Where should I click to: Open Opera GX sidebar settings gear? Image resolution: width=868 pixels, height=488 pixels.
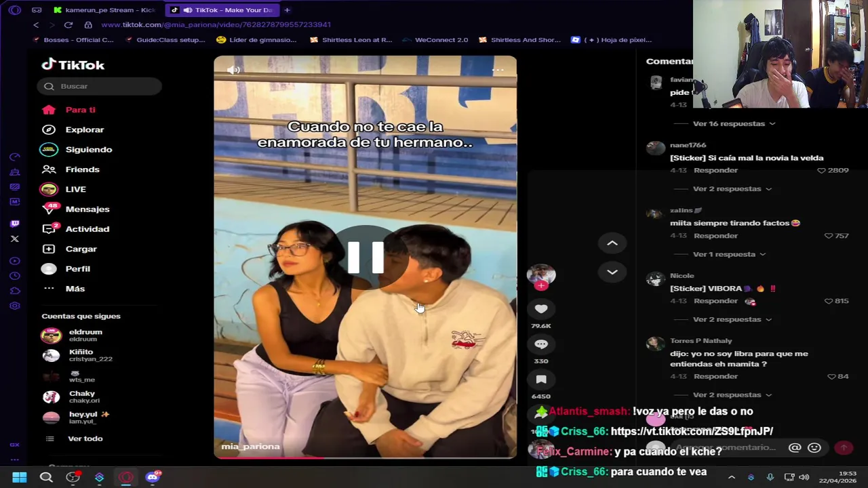tap(15, 306)
